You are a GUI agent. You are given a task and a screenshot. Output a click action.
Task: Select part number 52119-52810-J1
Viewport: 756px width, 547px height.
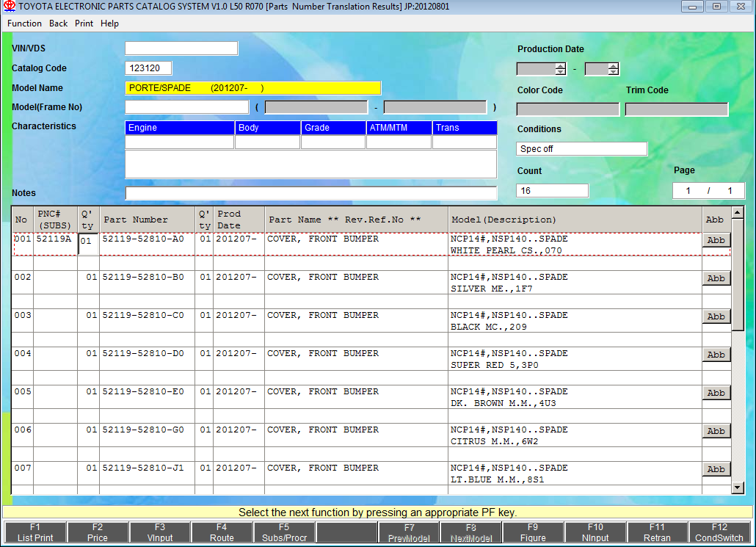[142, 468]
